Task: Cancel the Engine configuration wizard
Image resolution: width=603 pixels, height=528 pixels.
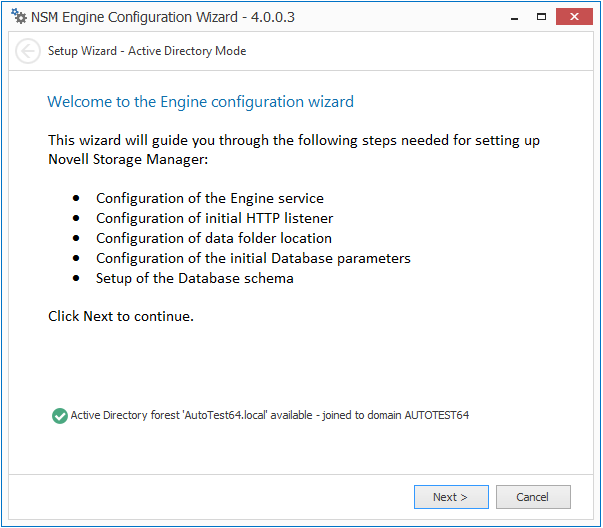Action: [x=532, y=497]
